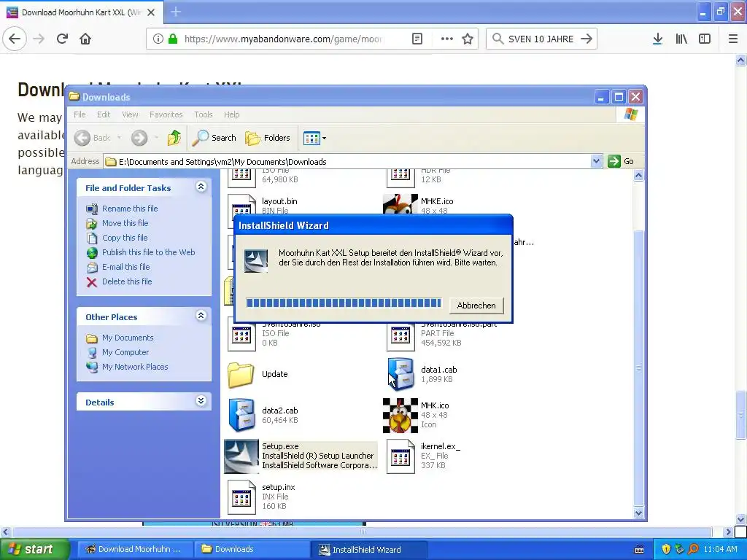Select the ikernel.ex_ file icon

(400, 456)
